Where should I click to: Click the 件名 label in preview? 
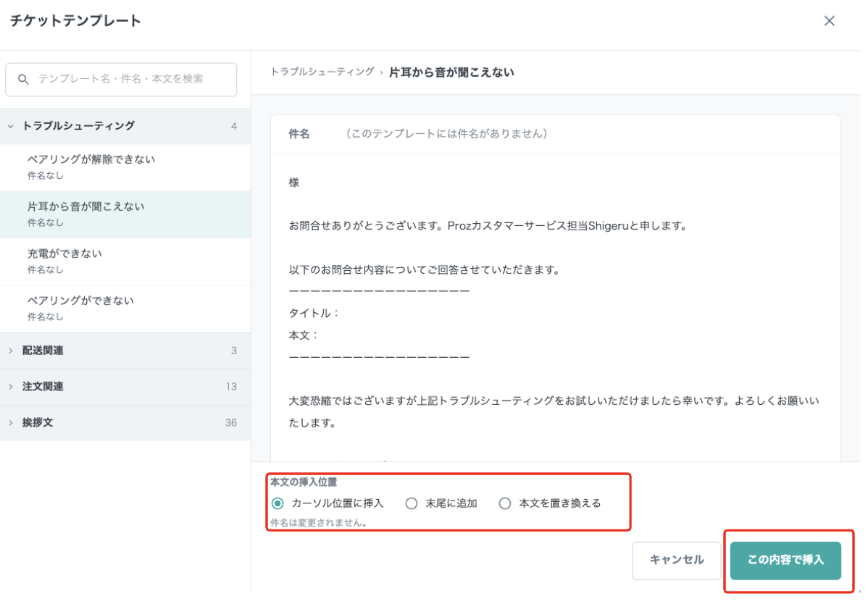pos(299,133)
